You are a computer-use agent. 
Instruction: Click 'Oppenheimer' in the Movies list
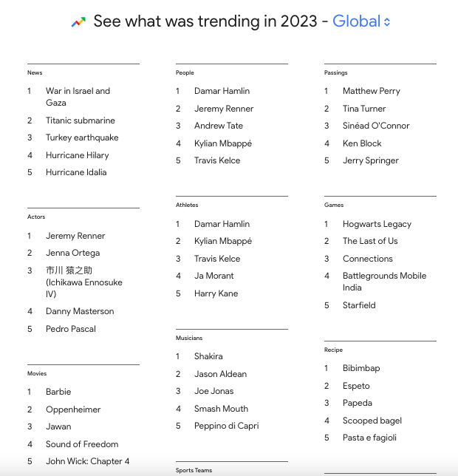[x=73, y=409]
